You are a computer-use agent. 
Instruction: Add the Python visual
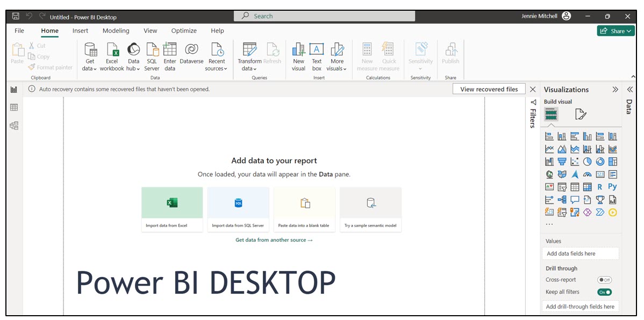click(613, 187)
